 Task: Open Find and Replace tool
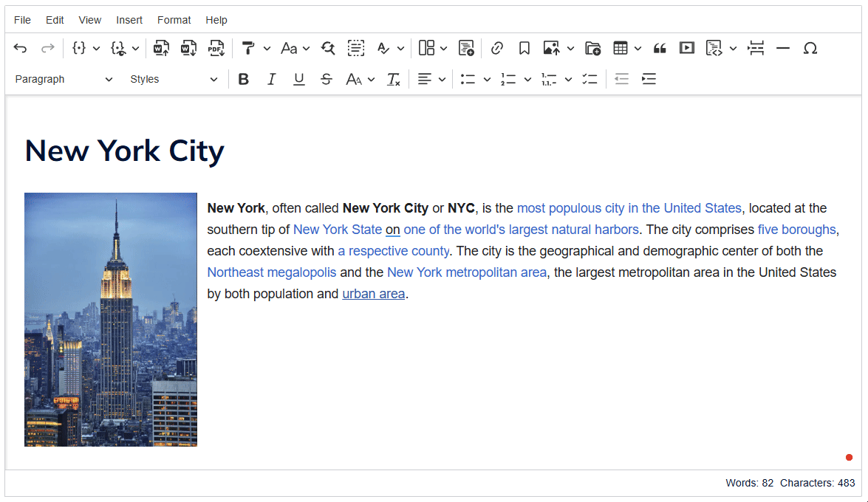[x=328, y=49]
